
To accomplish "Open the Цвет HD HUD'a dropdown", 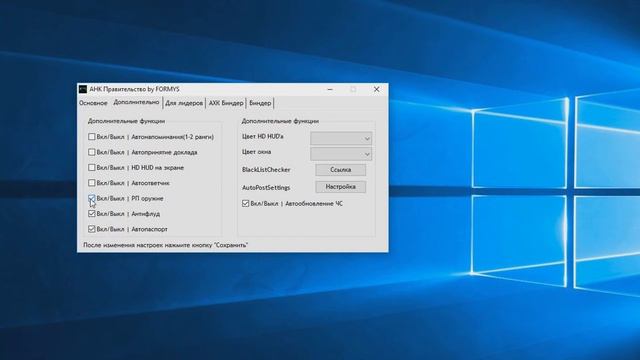I will pos(341,138).
